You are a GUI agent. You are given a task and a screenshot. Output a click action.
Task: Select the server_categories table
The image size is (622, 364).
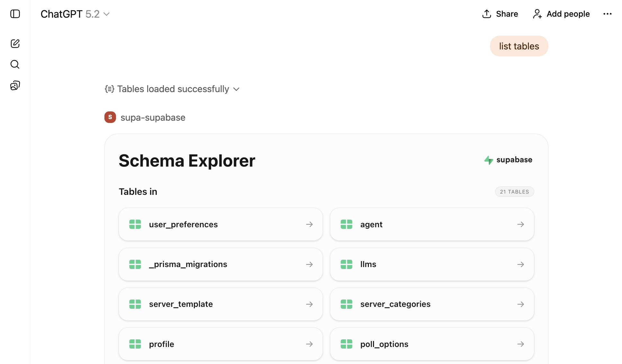431,304
